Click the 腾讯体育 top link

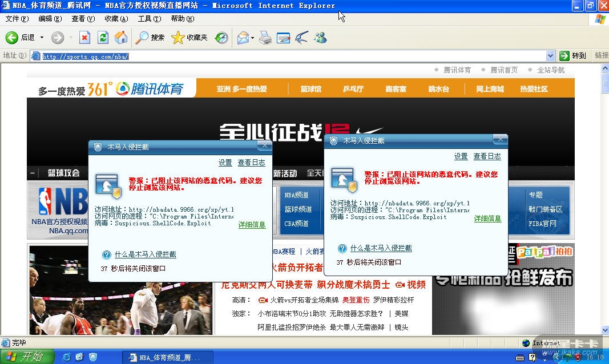click(457, 70)
